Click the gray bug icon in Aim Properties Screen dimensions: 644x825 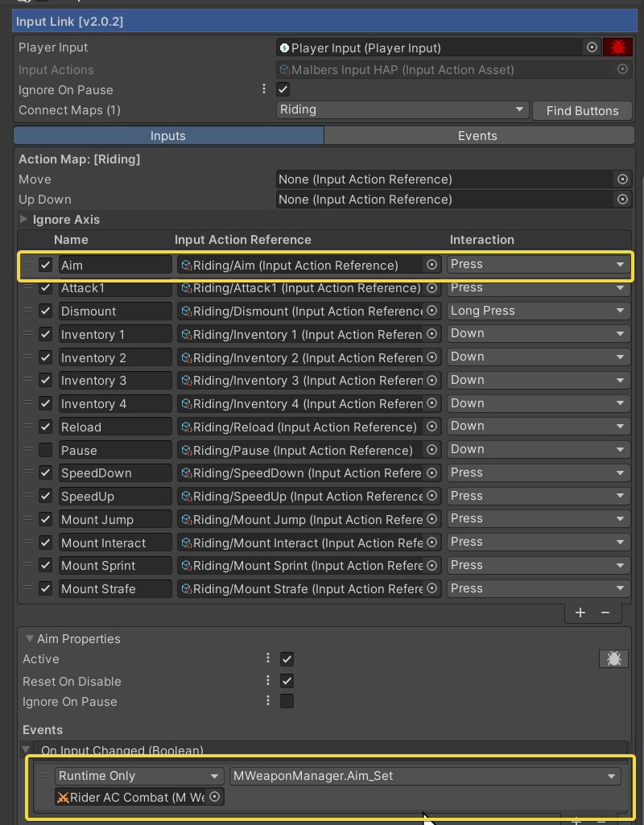click(613, 659)
